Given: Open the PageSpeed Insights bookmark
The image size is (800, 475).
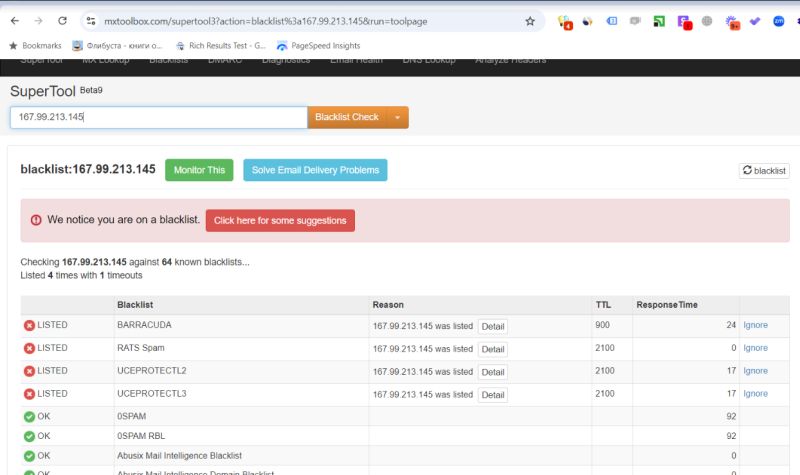Looking at the screenshot, I should pyautogui.click(x=318, y=45).
